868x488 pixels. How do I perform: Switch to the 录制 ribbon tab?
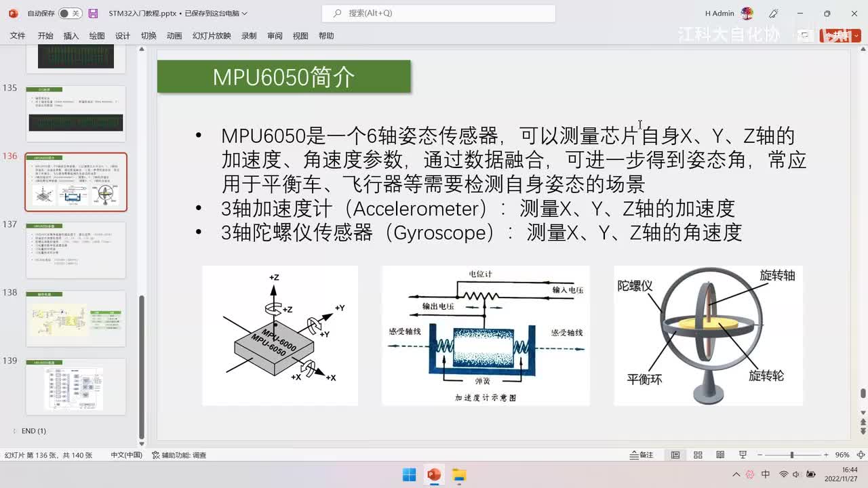point(249,36)
